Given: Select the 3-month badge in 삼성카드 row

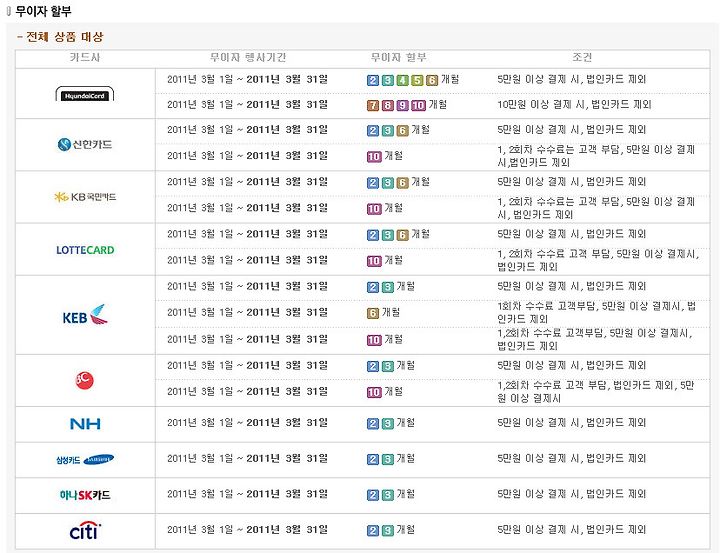Looking at the screenshot, I should click(x=388, y=459).
